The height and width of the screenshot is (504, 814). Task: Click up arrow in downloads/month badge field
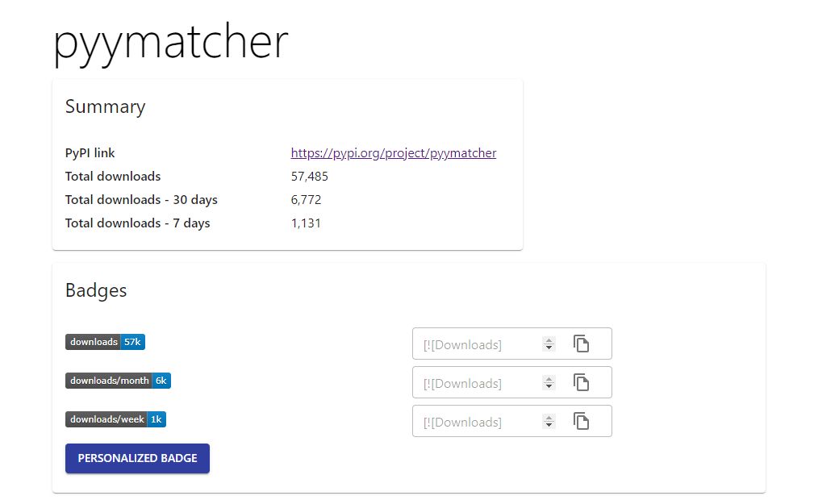[x=549, y=380]
